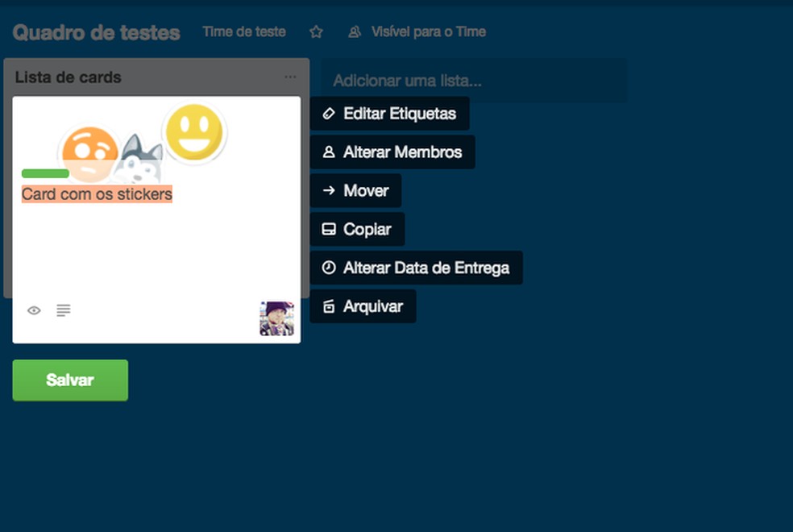Viewport: 793px width, 532px height.
Task: Open the Lista de cards options menu
Action: point(290,76)
